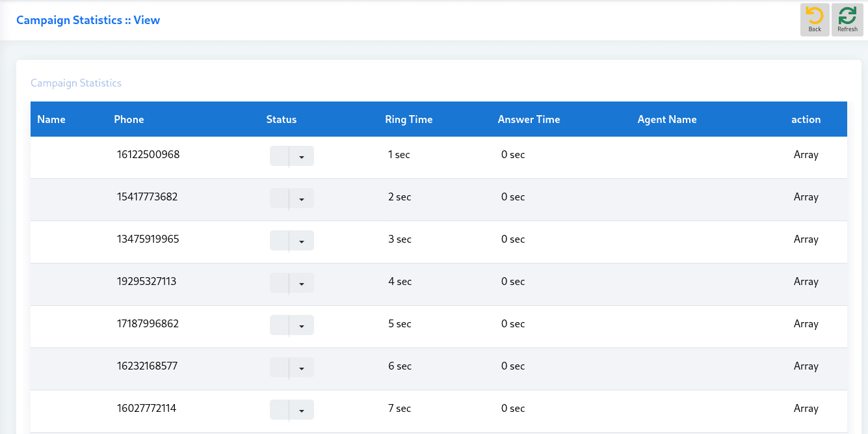The image size is (868, 434).
Task: Click the Name column header
Action: coord(51,119)
